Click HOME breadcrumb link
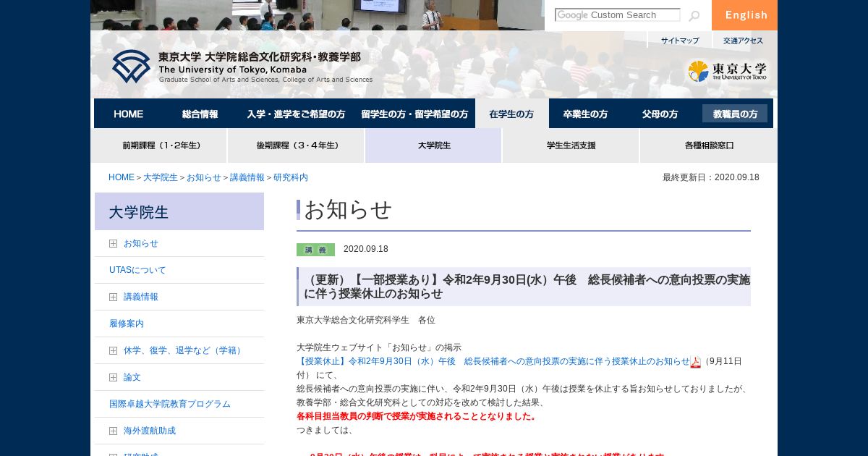The width and height of the screenshot is (868, 456). [x=122, y=177]
